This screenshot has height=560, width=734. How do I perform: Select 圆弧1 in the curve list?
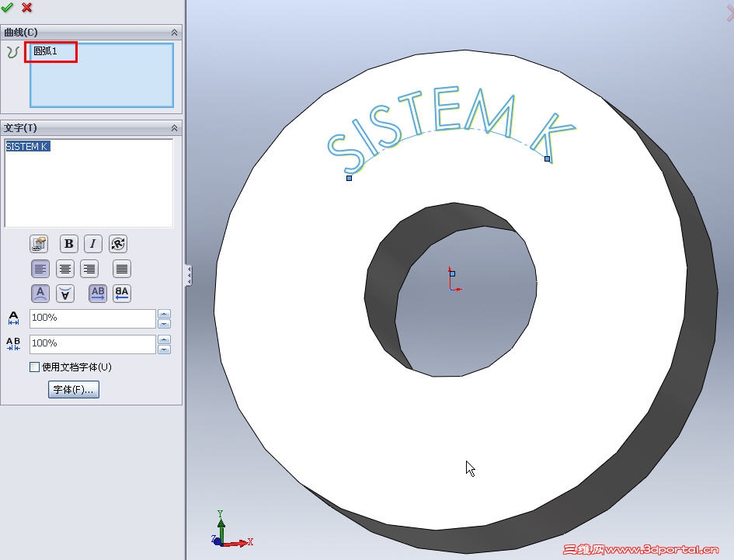click(45, 50)
